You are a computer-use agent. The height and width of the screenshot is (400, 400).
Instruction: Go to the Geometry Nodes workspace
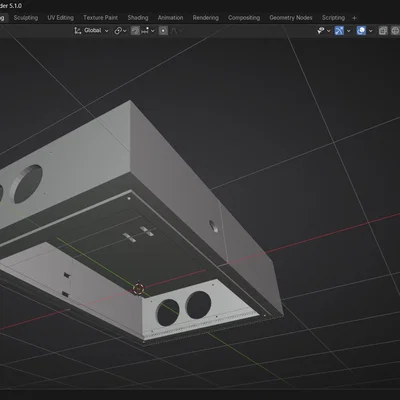[291, 18]
